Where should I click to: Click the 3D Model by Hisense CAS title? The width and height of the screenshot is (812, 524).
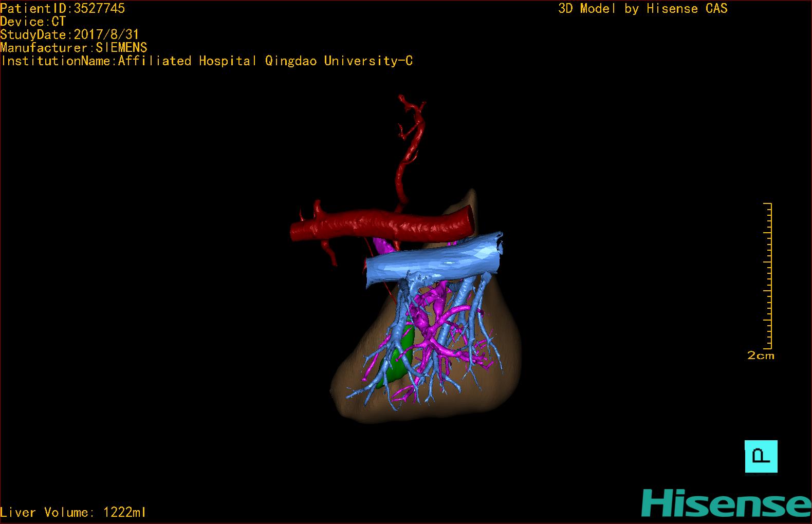click(x=643, y=8)
